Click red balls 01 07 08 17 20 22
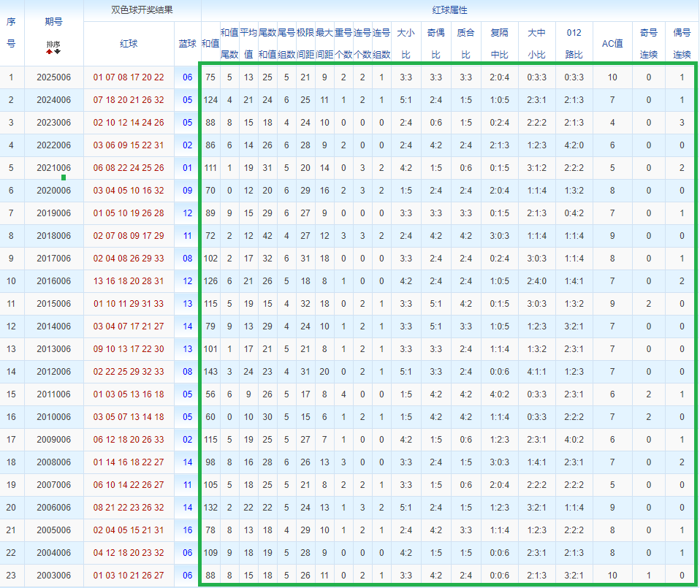 click(x=129, y=77)
